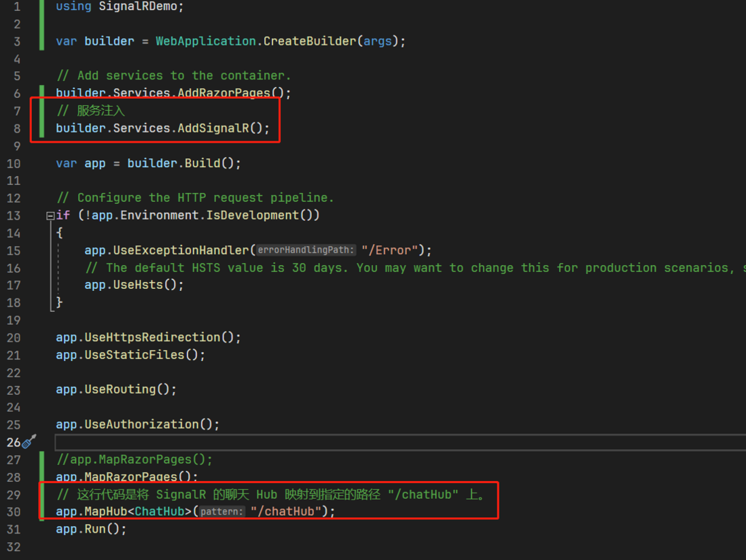This screenshot has height=560, width=746.
Task: Click 'UseExceptionHandler' on line 15
Action: (x=180, y=250)
